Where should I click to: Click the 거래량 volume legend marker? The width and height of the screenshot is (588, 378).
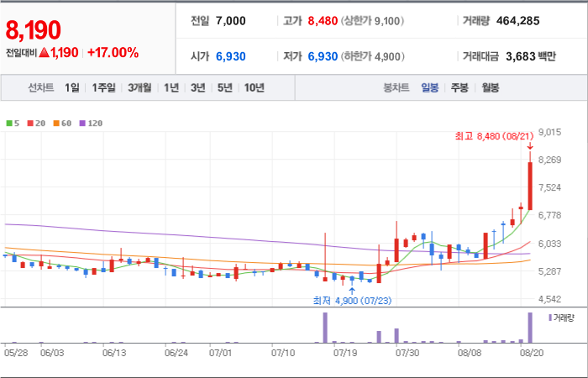tap(550, 318)
